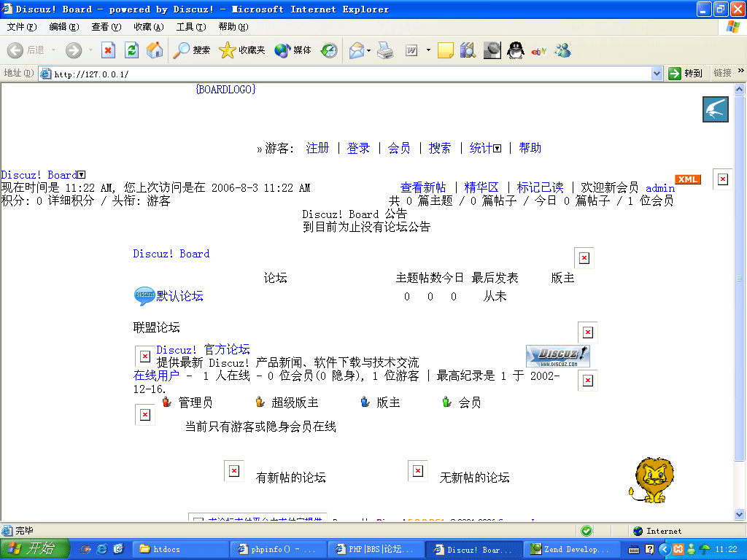Click the Refresh toolbar icon
Viewport: 747px width, 560px height.
pyautogui.click(x=131, y=50)
